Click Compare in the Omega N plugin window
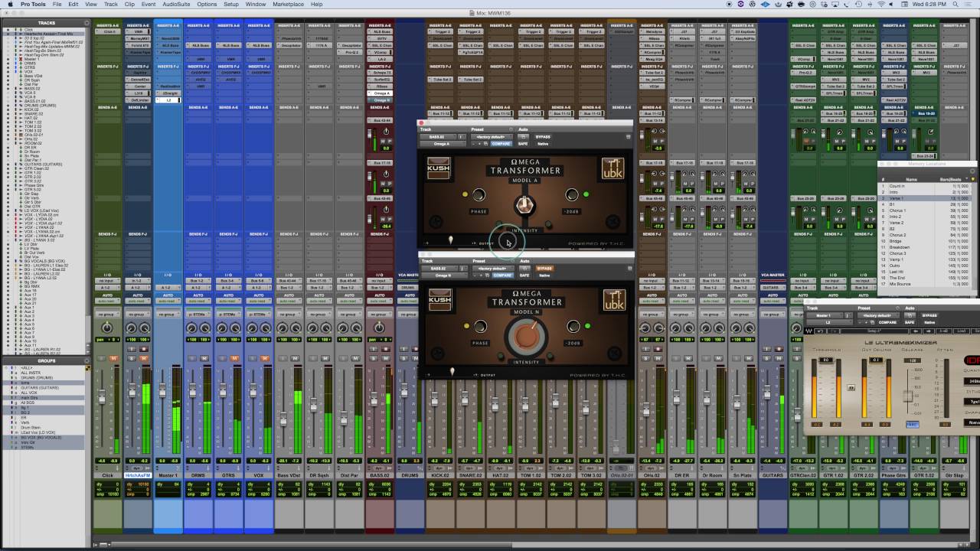Viewport: 980px width, 551px height. [501, 275]
